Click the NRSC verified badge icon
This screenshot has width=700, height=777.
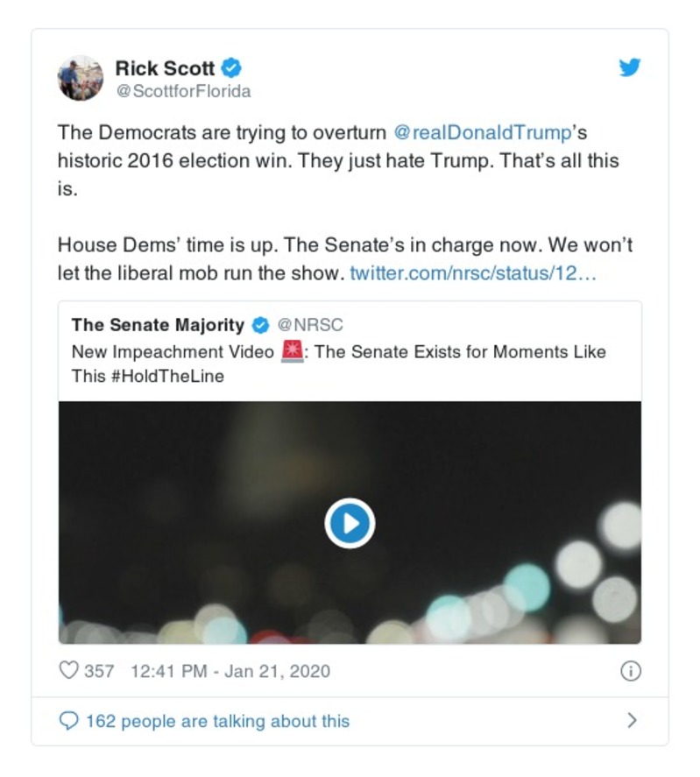pyautogui.click(x=260, y=326)
